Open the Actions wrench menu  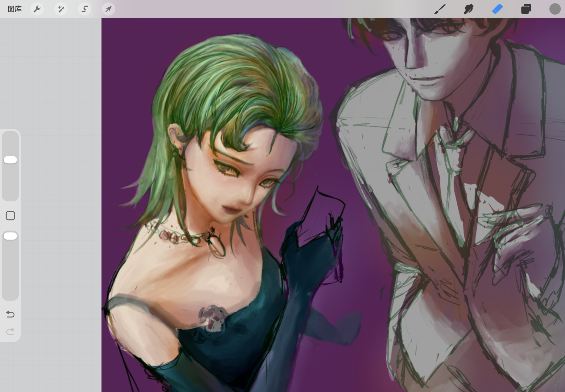coord(37,9)
